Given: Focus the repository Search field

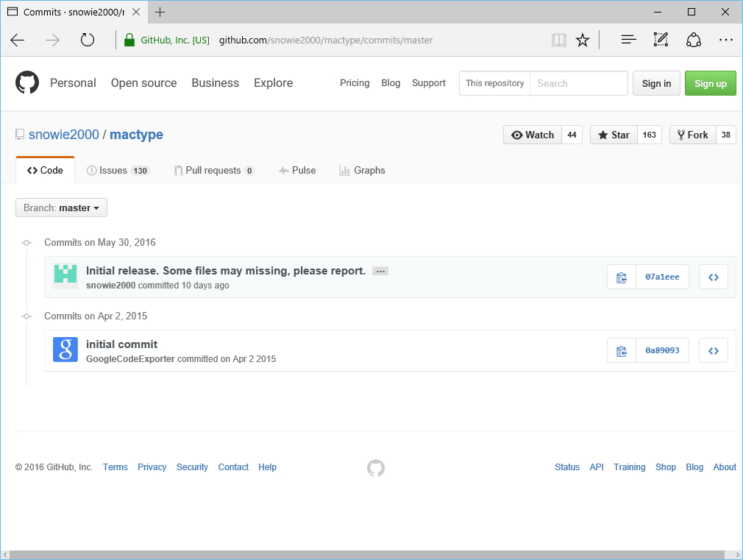Looking at the screenshot, I should pyautogui.click(x=578, y=84).
